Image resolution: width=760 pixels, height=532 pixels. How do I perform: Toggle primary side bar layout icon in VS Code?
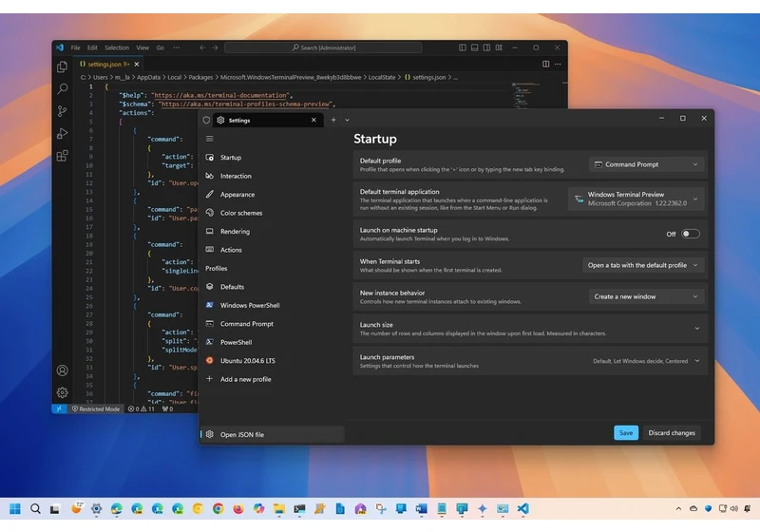[463, 47]
